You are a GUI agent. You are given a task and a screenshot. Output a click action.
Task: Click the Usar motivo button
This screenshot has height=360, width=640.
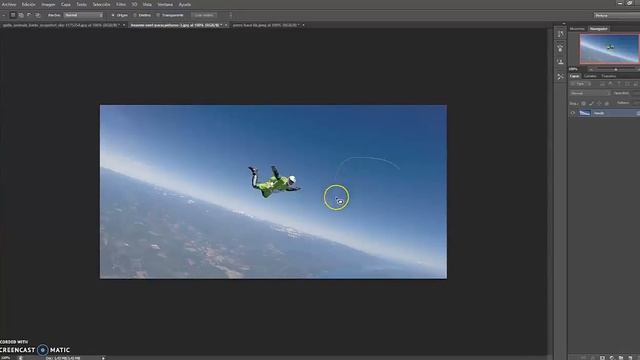coord(204,15)
